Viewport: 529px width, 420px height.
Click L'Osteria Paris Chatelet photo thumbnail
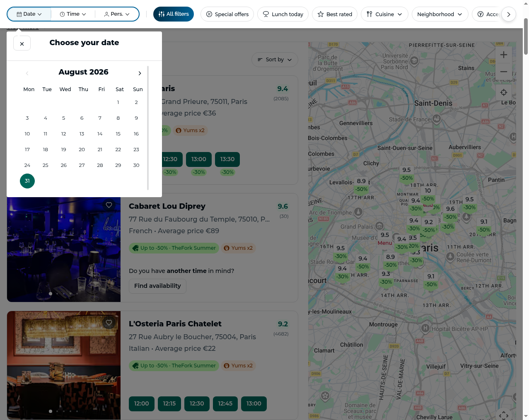tap(64, 365)
